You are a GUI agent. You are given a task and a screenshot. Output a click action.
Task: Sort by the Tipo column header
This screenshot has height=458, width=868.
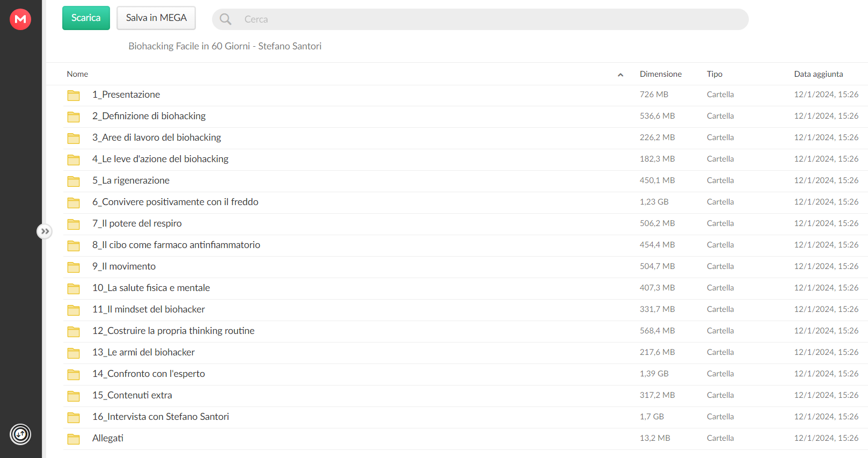[x=714, y=74]
